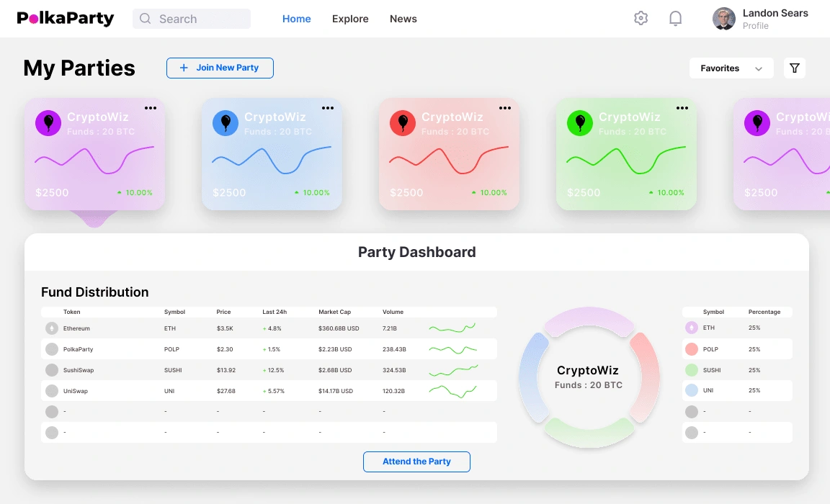Screen dimensions: 830x504
Task: Click purple balloon icon on first party card
Action: coord(48,123)
